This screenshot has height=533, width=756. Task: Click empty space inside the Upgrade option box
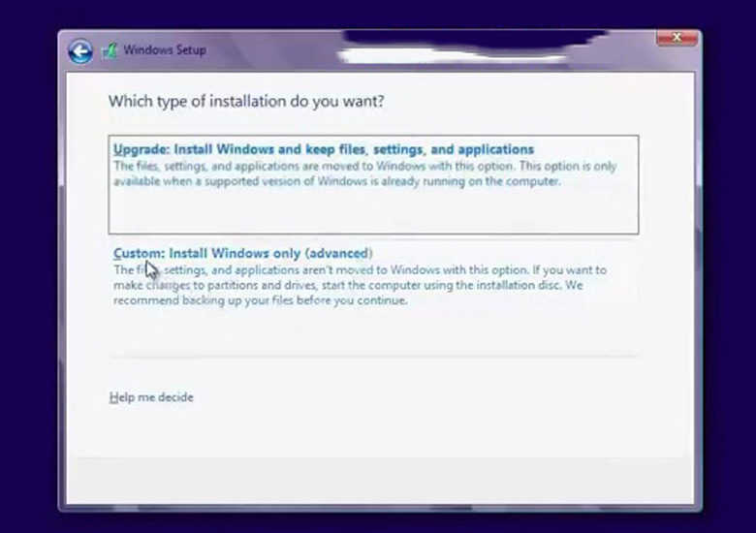[373, 213]
